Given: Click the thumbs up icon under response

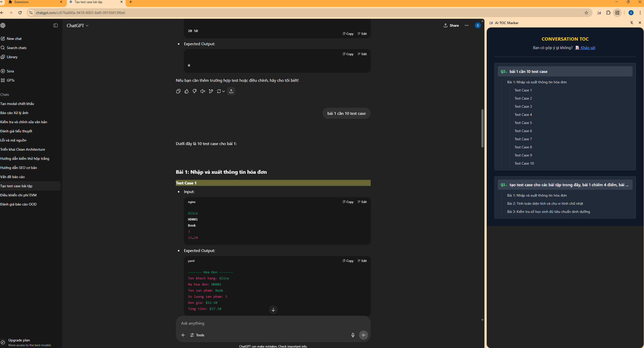Looking at the screenshot, I should (187, 91).
